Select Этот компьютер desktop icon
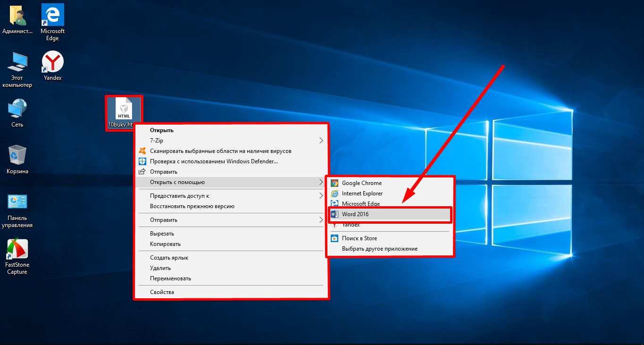Screen dimensions: 644x345 [x=17, y=69]
